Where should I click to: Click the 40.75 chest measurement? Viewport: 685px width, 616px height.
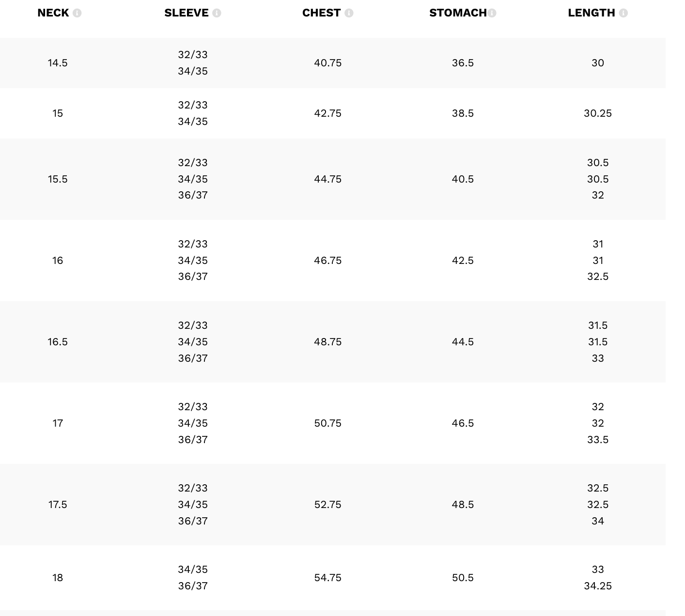(327, 63)
